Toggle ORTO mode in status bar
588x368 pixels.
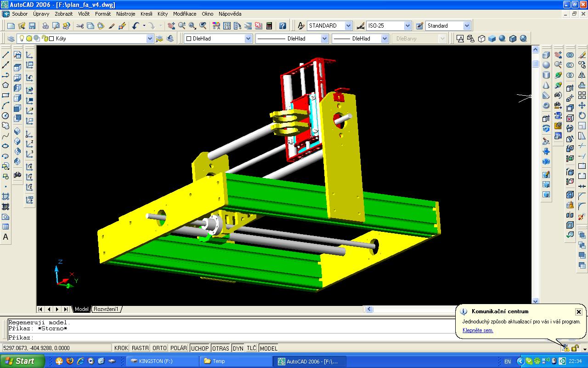(x=159, y=348)
